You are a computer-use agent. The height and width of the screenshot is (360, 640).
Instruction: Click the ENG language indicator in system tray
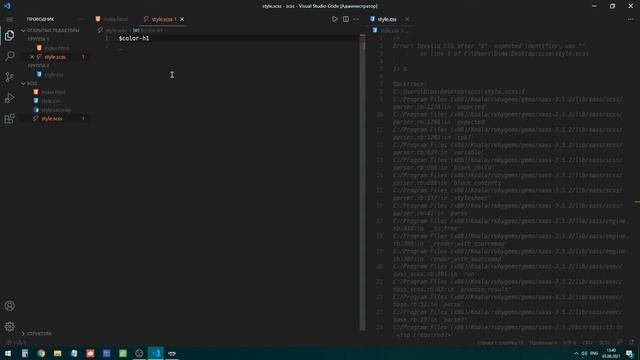[x=594, y=353]
